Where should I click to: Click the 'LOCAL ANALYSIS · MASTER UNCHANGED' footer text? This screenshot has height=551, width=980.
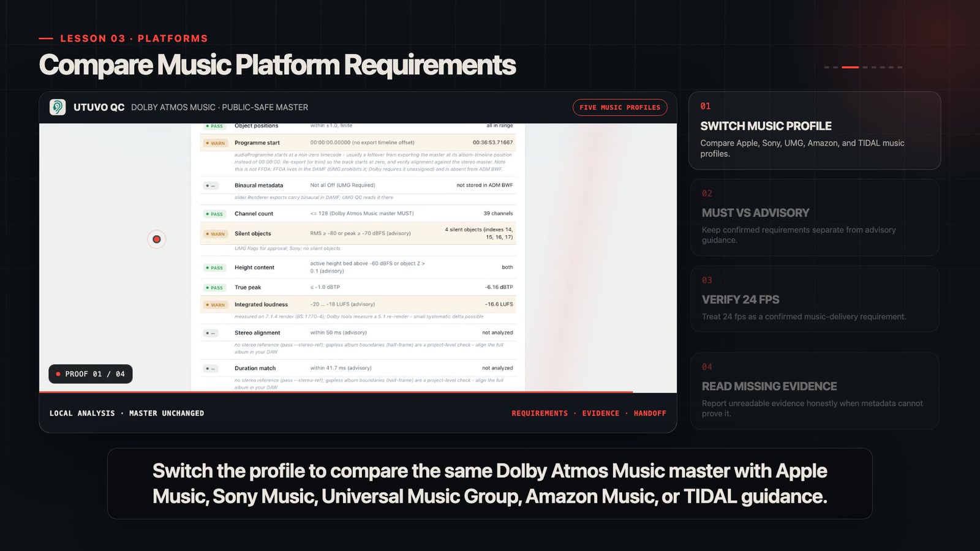tap(127, 414)
